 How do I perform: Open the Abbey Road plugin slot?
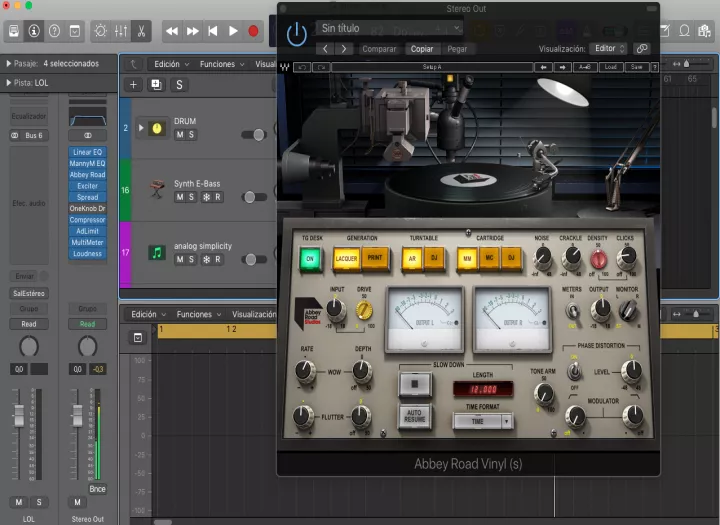tap(87, 175)
